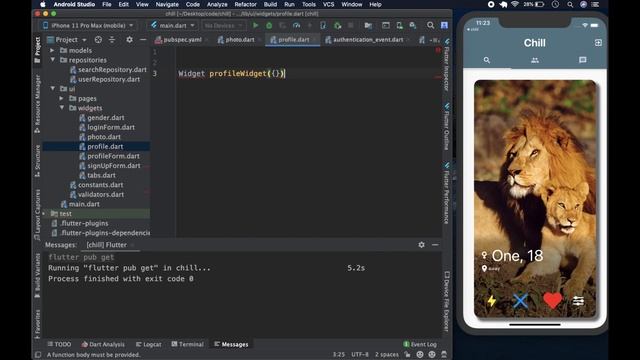640x360 pixels.
Task: Open gender.dart in project tree
Action: click(105, 118)
